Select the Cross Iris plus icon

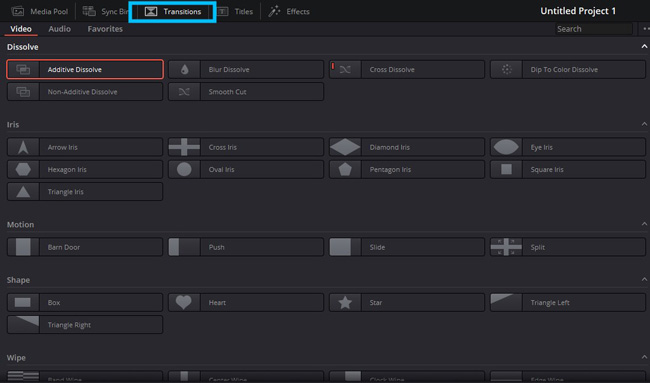184,147
